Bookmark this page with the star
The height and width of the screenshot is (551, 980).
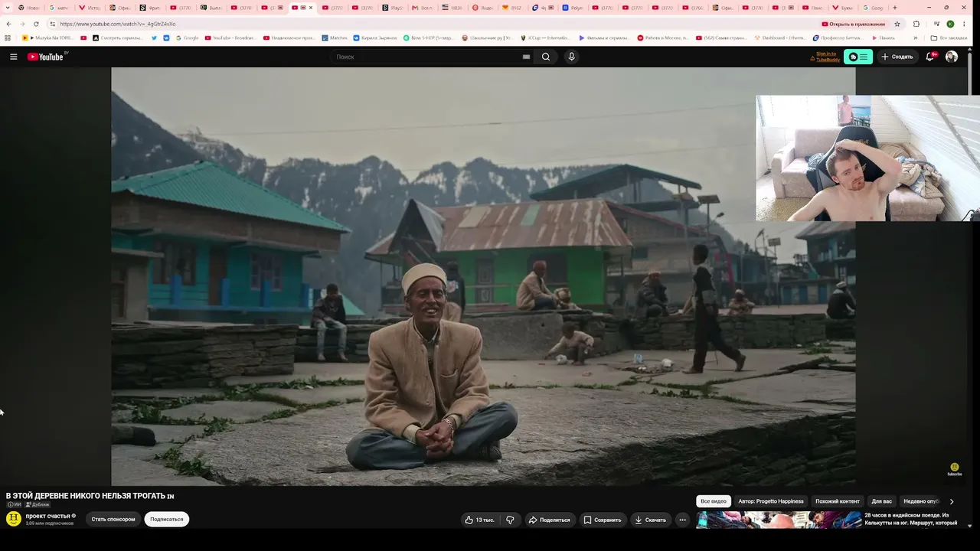point(897,24)
